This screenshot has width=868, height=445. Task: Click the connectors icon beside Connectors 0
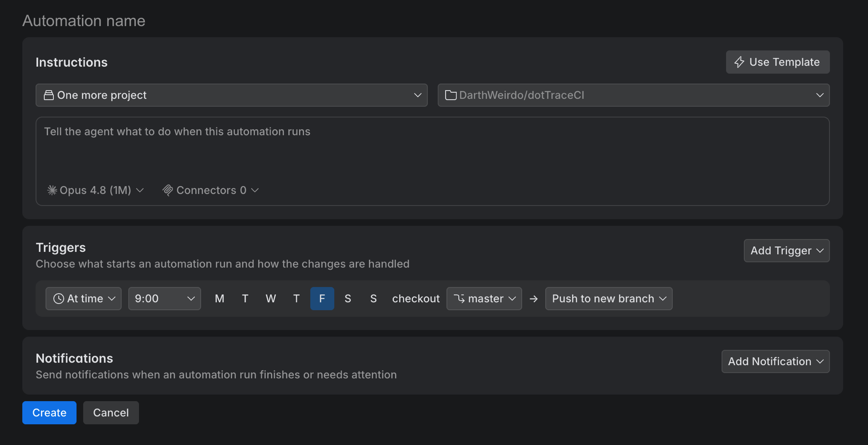(x=168, y=190)
